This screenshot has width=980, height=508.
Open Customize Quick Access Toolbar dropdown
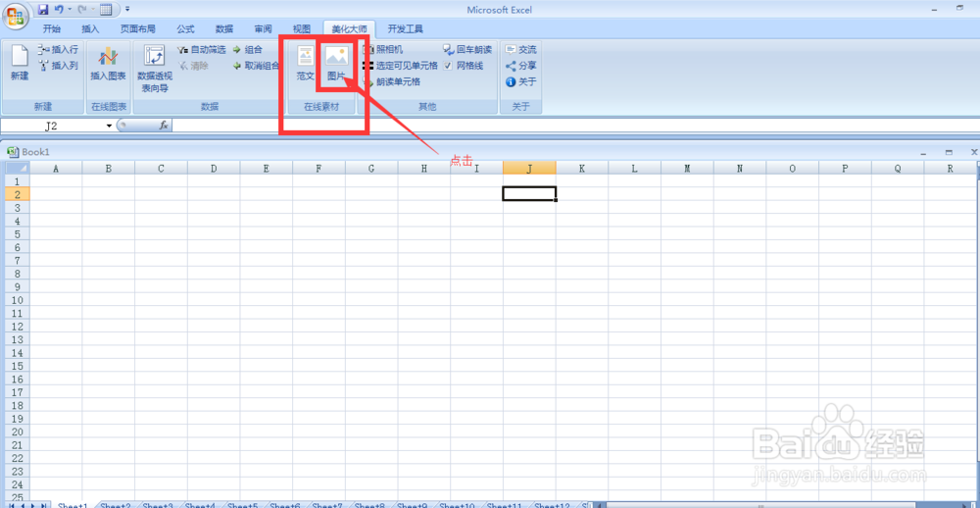coord(127,10)
